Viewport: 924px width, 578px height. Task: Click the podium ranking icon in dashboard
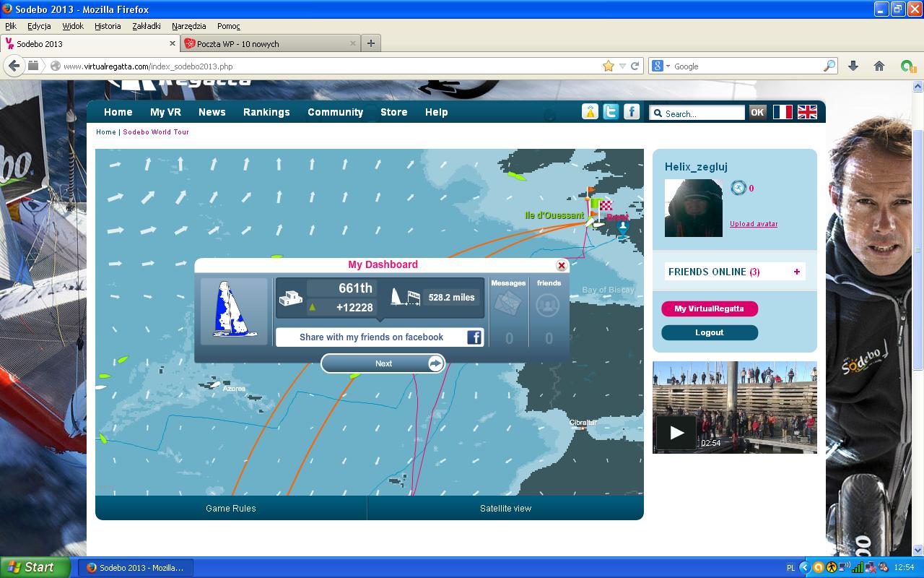pos(291,298)
